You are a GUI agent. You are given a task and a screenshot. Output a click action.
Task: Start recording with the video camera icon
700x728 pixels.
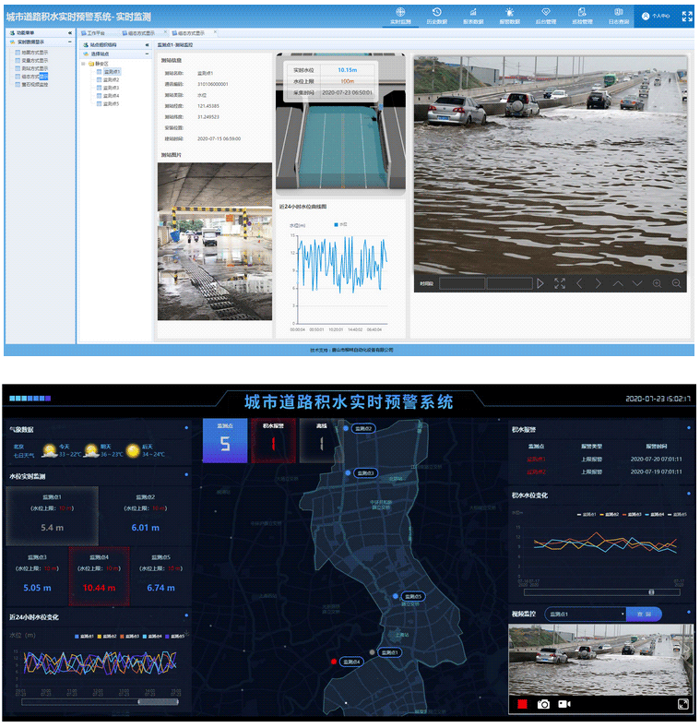pos(564,704)
